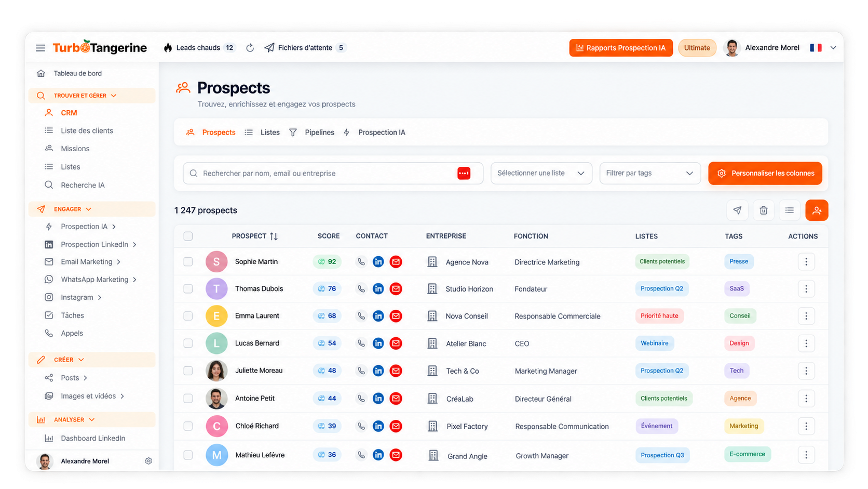
Task: Click the yellow Marketing tag
Action: pos(743,426)
